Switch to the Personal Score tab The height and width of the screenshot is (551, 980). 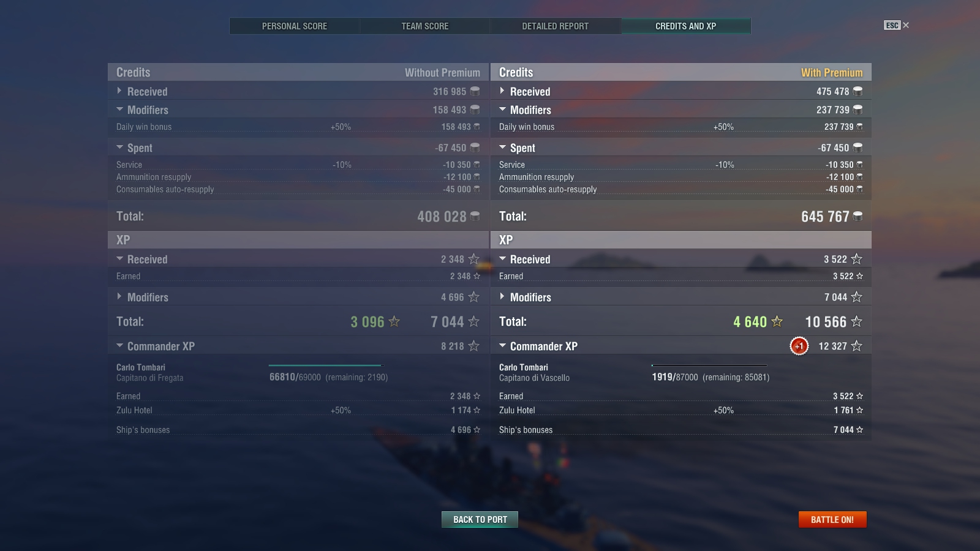pos(295,26)
